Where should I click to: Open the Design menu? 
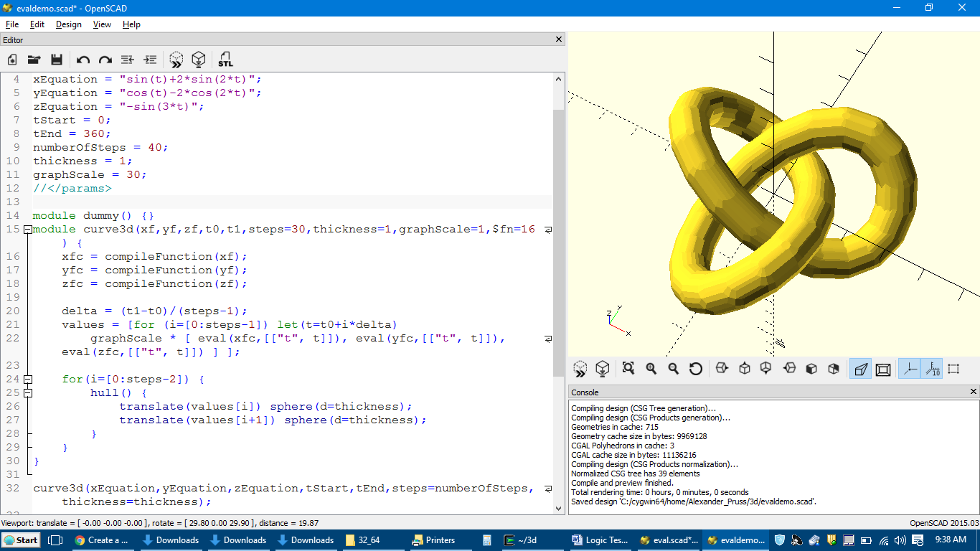pyautogui.click(x=69, y=24)
